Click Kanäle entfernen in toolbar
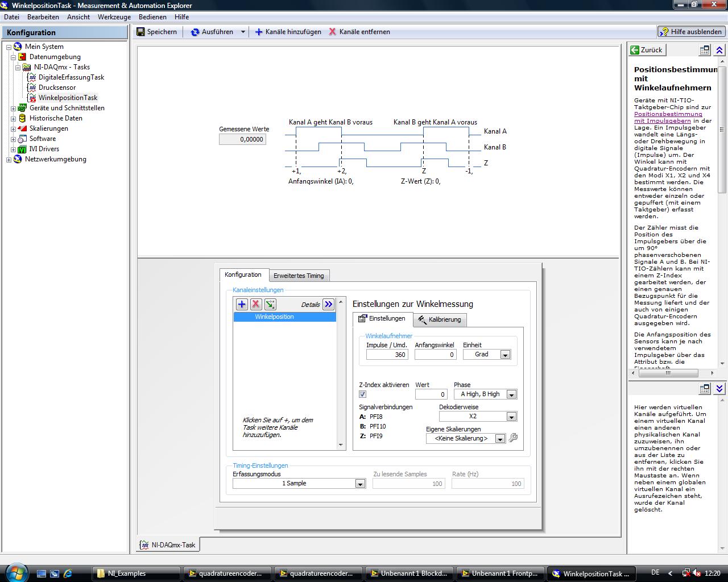The image size is (728, 582). point(359,32)
